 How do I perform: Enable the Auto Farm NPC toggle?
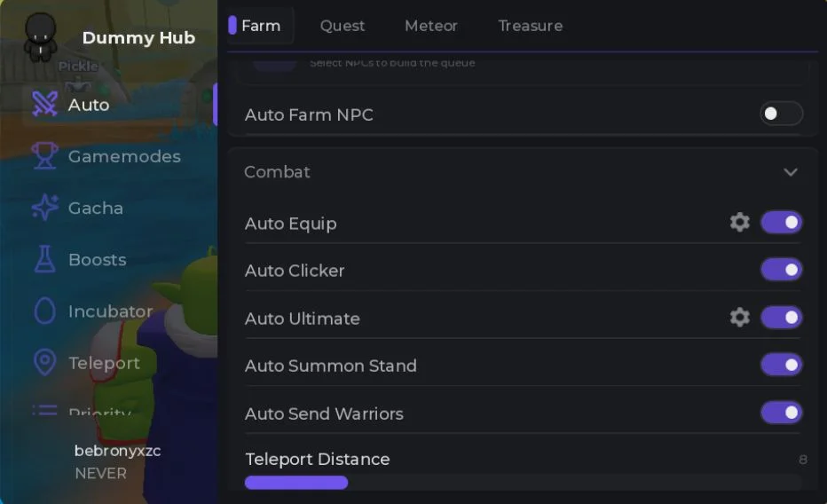tap(781, 114)
